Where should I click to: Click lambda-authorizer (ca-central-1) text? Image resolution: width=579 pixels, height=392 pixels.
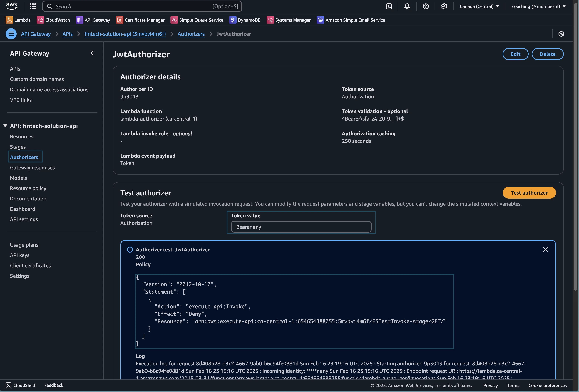coord(158,119)
